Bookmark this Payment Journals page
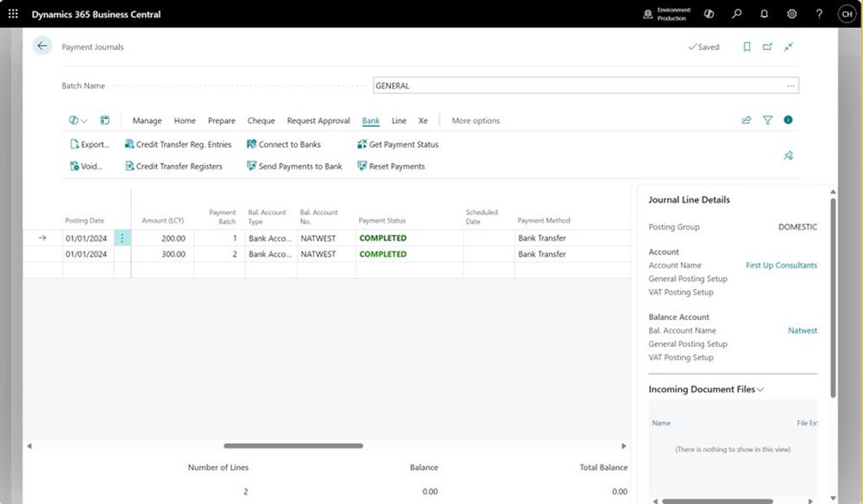Screen dimensions: 863x504 (746, 47)
